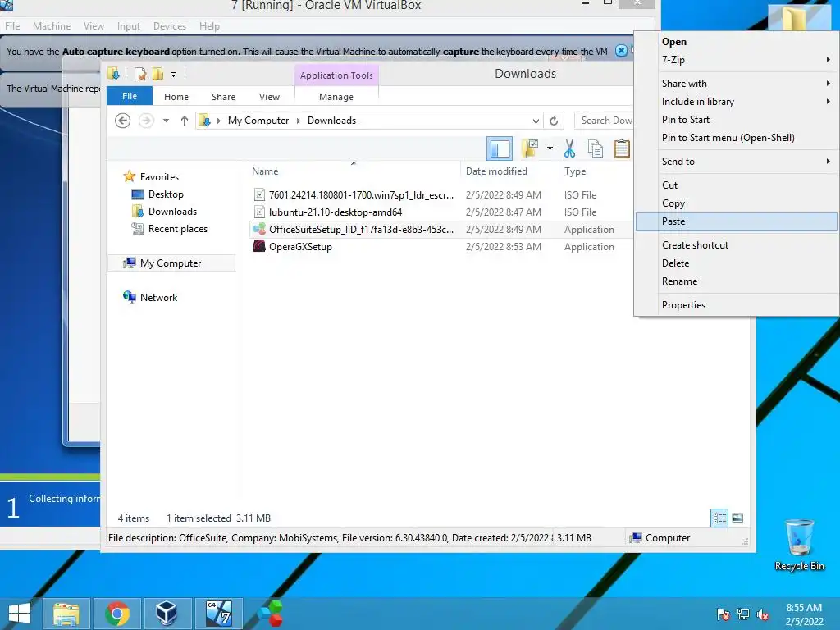Screen dimensions: 840x630
Task: Open the VirtualBox Devices menu
Action: point(169,25)
